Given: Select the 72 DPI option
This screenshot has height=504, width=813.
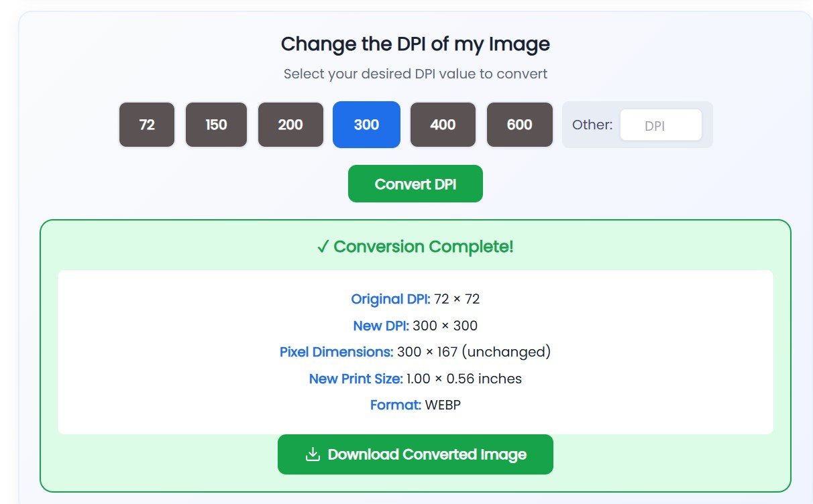Looking at the screenshot, I should click(x=147, y=125).
